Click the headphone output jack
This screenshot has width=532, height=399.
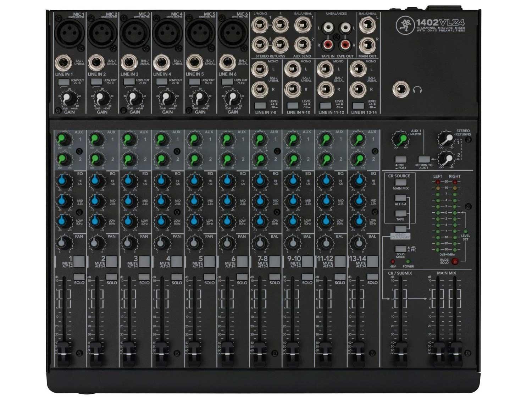(401, 89)
